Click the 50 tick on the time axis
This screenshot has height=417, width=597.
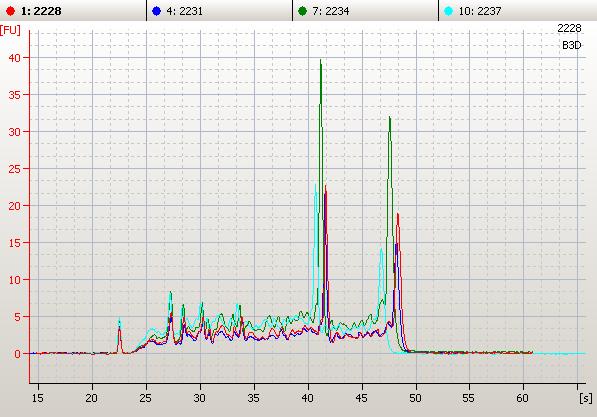(415, 398)
